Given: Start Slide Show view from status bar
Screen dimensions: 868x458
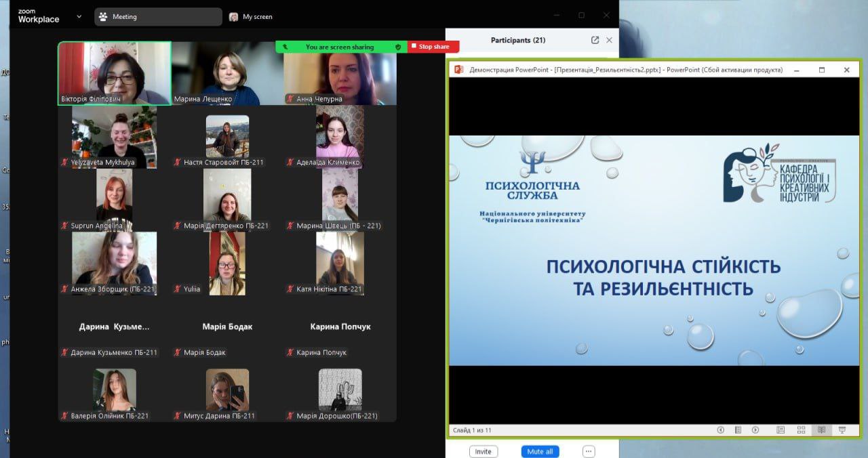Looking at the screenshot, I should click(842, 430).
